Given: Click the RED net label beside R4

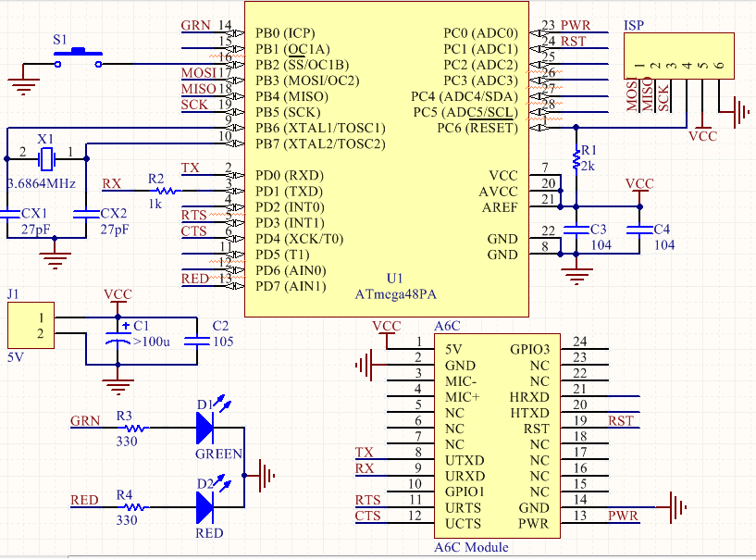Looking at the screenshot, I should point(84,500).
